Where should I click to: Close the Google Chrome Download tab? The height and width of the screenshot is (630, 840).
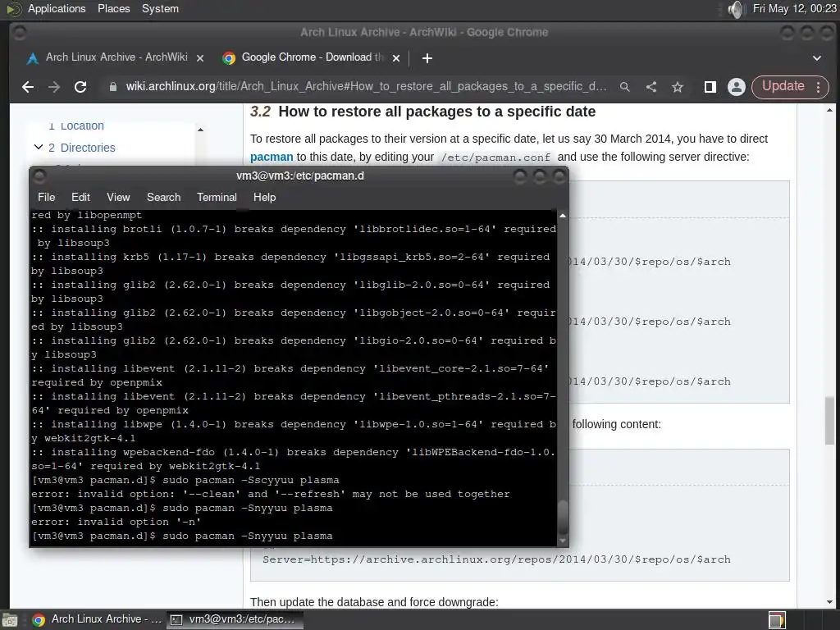point(396,58)
